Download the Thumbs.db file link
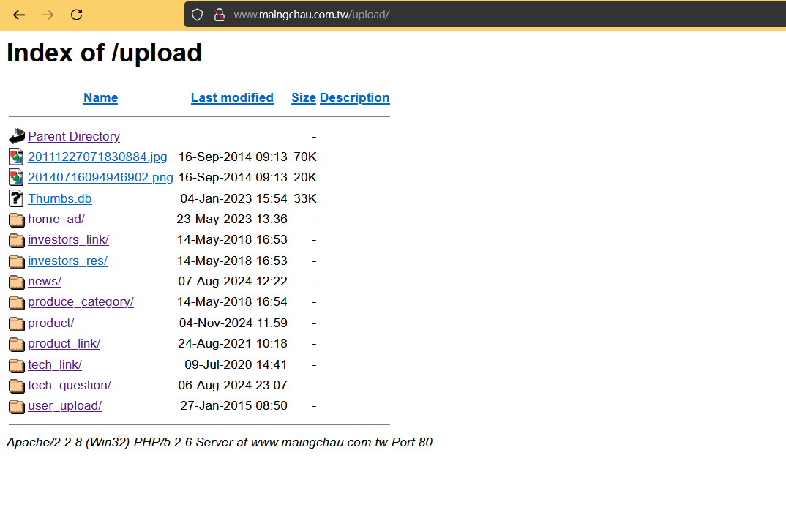Image resolution: width=786 pixels, height=532 pixels. click(60, 198)
